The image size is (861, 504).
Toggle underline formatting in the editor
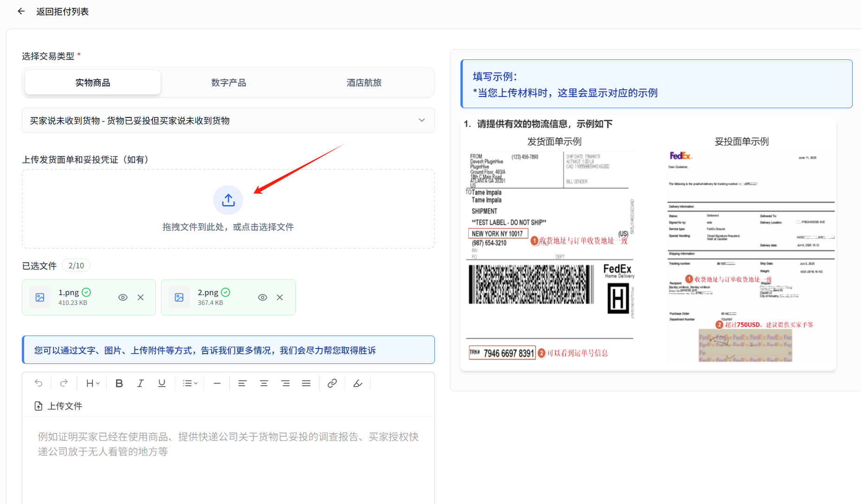(x=162, y=383)
